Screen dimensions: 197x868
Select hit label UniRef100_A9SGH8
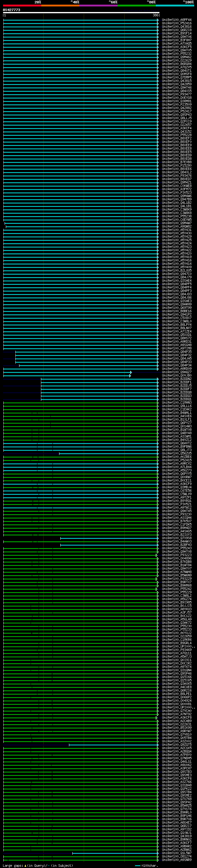pyautogui.click(x=177, y=345)
